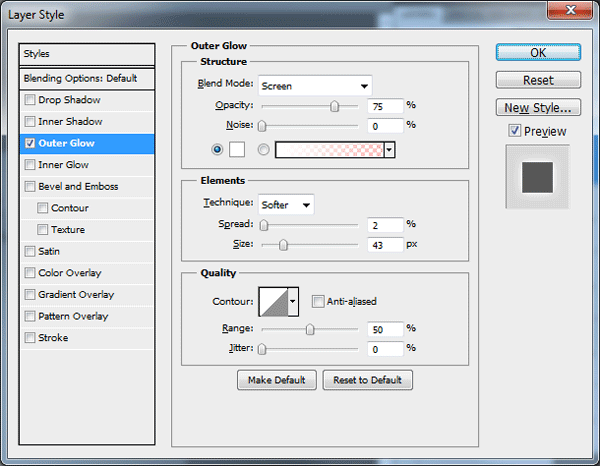The width and height of the screenshot is (600, 466).
Task: Select the gradient radio button
Action: [263, 149]
